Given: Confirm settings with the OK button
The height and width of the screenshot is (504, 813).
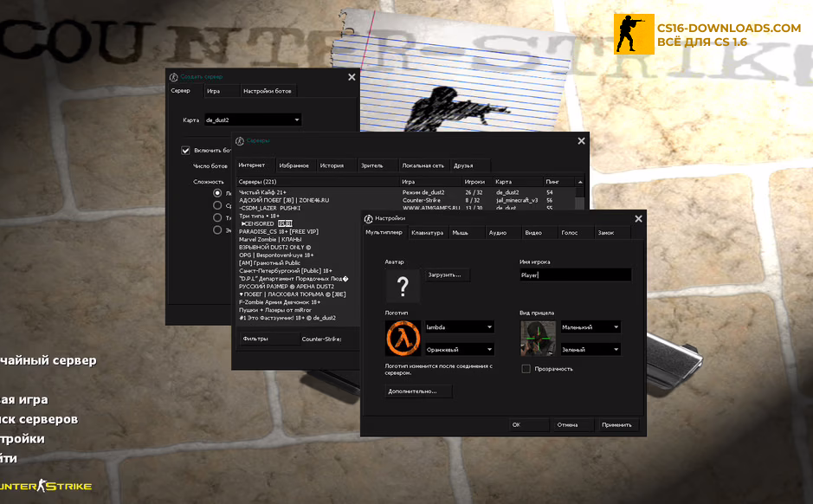Looking at the screenshot, I should pos(528,424).
